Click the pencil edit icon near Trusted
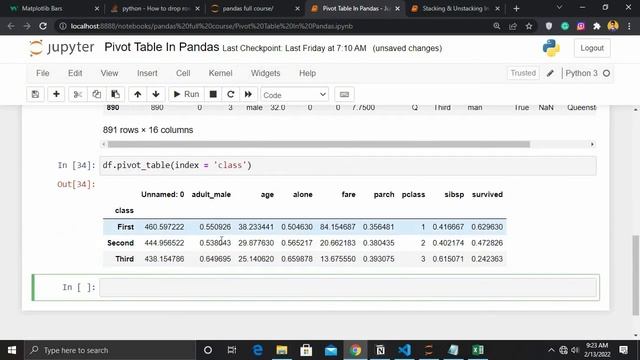Image resolution: width=640 pixels, height=360 pixels. [x=550, y=73]
